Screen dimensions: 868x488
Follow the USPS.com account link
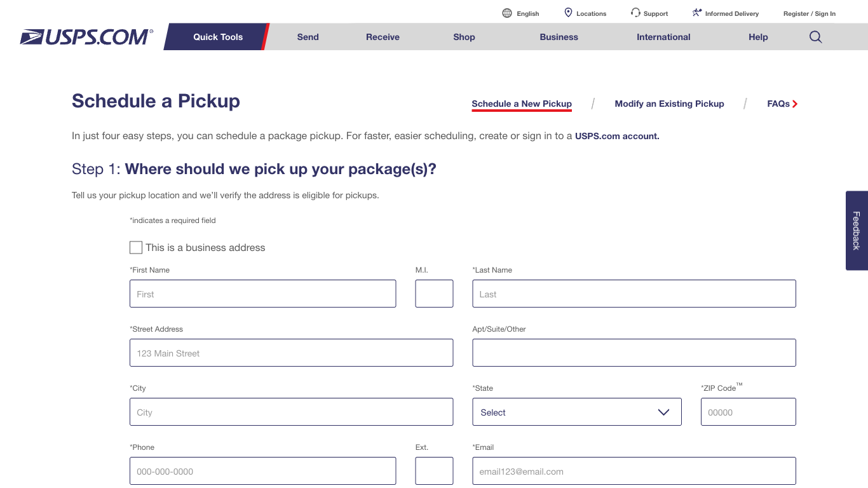coord(617,136)
